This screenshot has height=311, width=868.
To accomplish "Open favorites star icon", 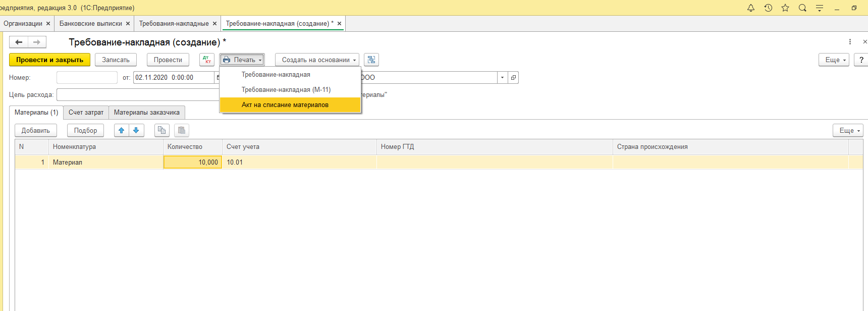I will tap(785, 8).
